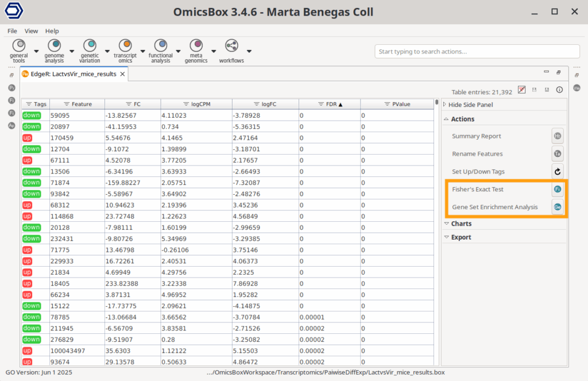Click the Rename Features icon button
Screen dimensions: 588x381
pos(558,153)
